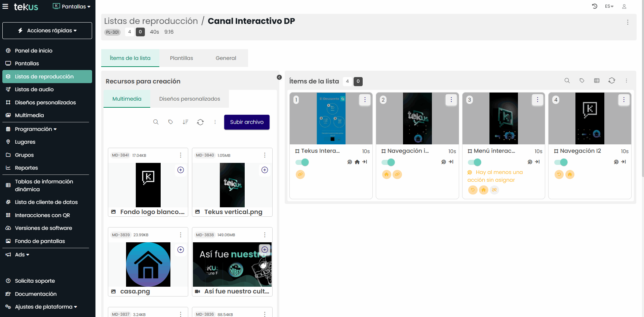The image size is (644, 317).
Task: Open the Diseños personalizados tab
Action: 190,99
